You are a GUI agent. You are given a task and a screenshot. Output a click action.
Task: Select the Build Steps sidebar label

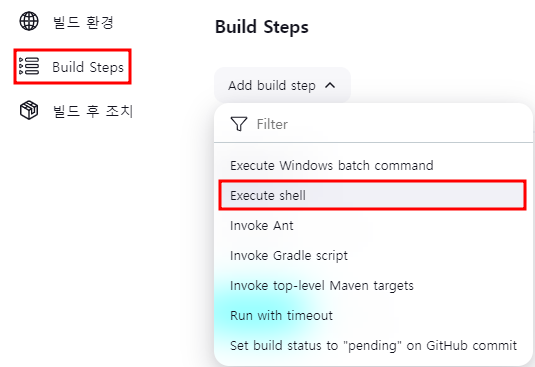pyautogui.click(x=88, y=67)
